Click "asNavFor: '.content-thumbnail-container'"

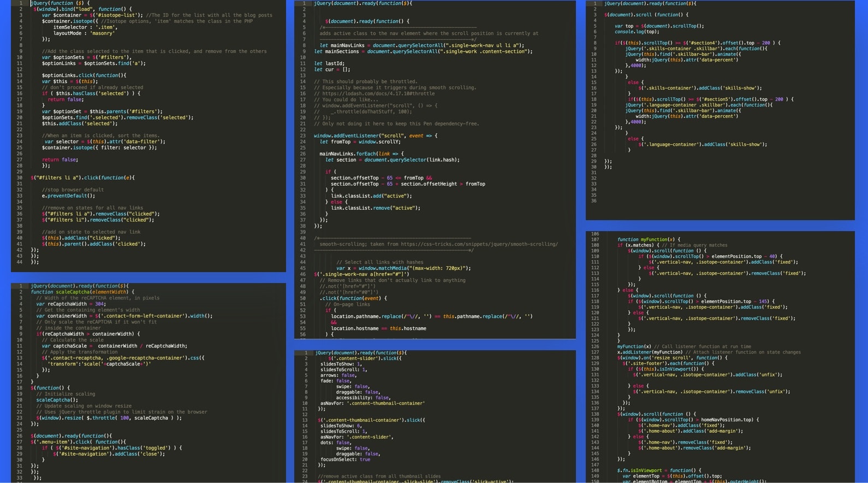372,403
